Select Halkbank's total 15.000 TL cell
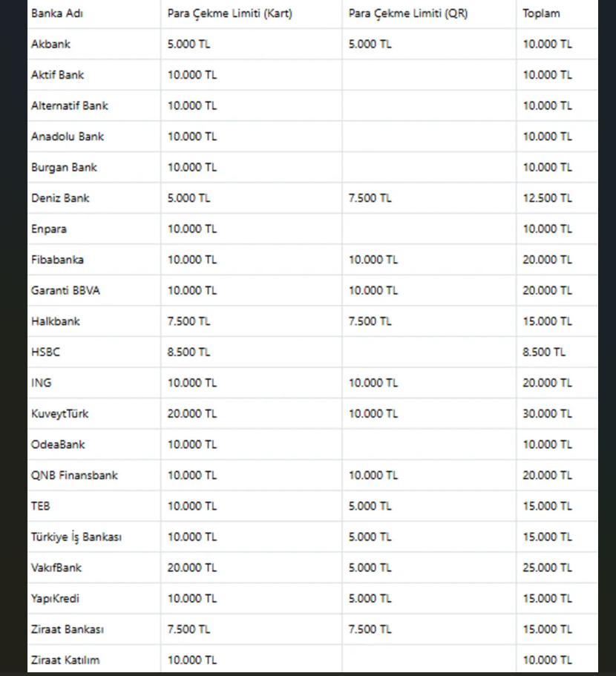The image size is (616, 676). [x=547, y=321]
